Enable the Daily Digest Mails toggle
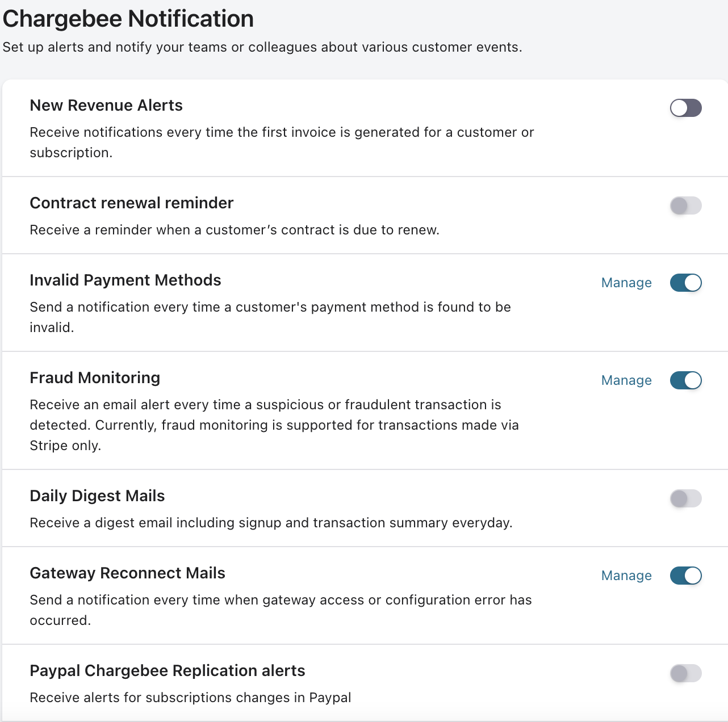 point(685,498)
